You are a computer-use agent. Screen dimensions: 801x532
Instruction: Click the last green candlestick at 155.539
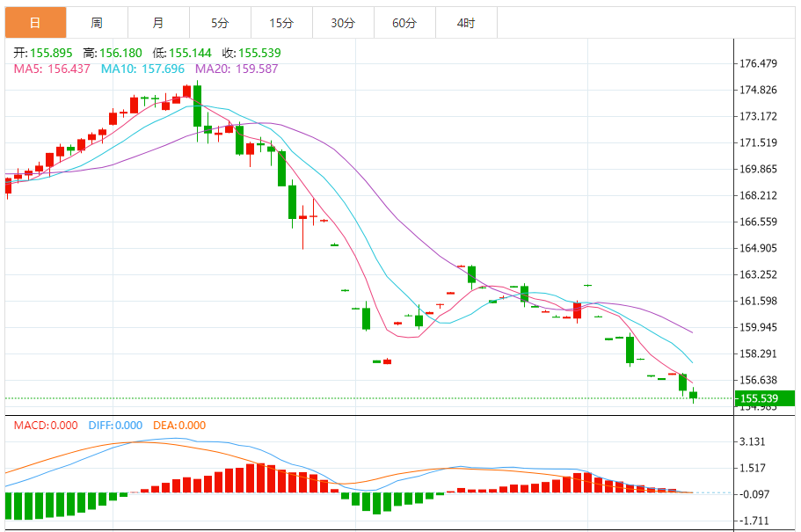[693, 395]
